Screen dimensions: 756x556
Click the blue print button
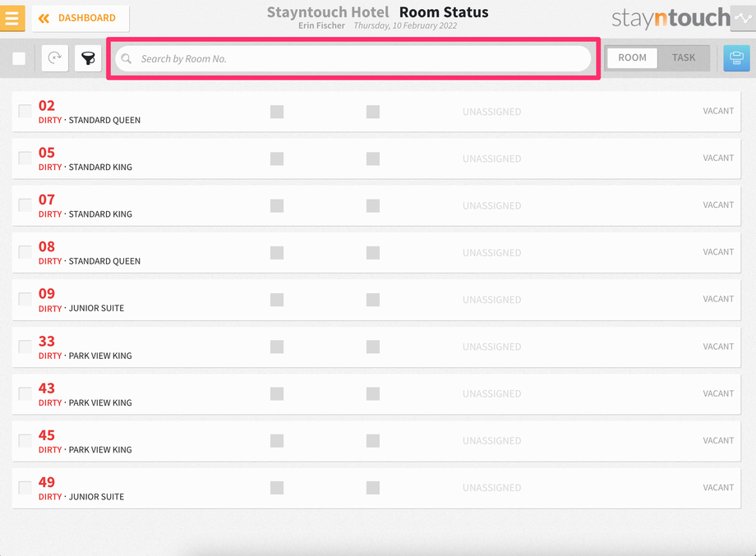tap(736, 58)
